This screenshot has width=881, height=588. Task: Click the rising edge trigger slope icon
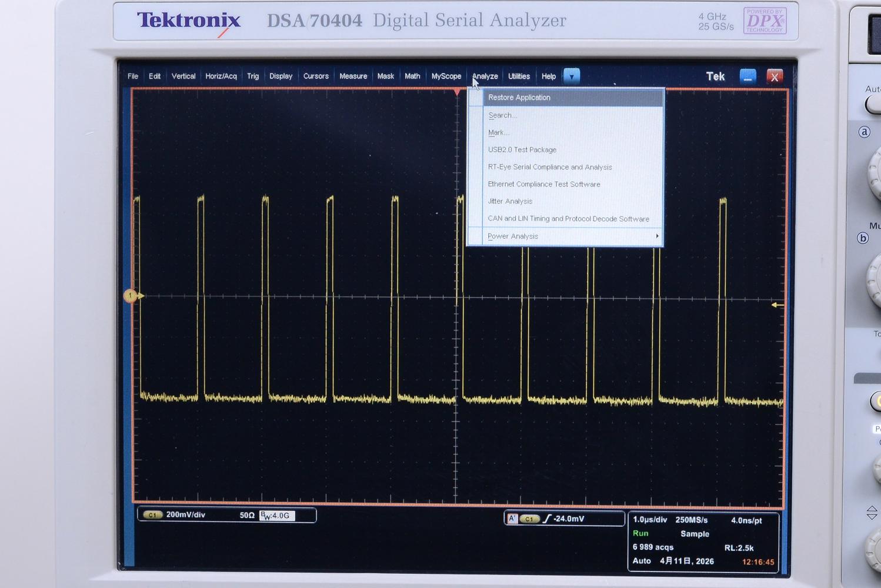[x=547, y=519]
